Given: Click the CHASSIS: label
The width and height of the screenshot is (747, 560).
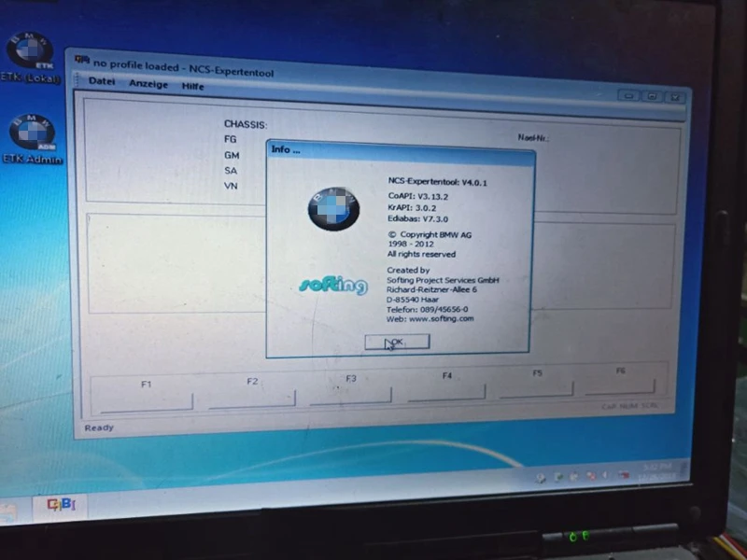Looking at the screenshot, I should coord(246,125).
